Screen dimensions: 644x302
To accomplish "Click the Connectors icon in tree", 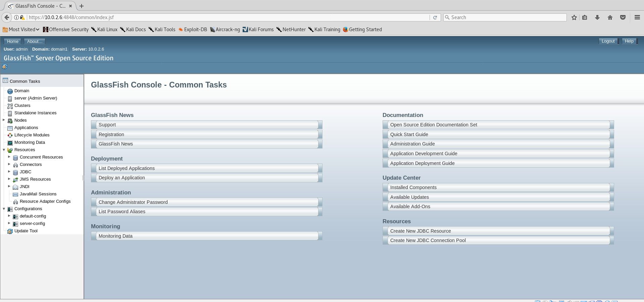I will pyautogui.click(x=15, y=165).
